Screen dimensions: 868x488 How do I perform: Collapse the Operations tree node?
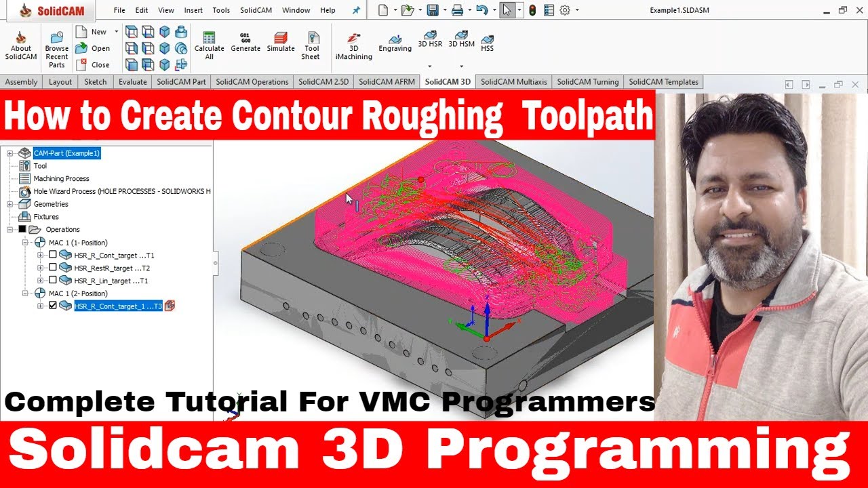point(10,229)
